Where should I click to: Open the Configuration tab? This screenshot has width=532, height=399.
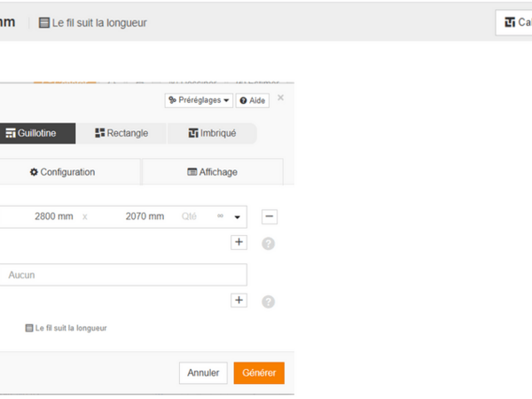[x=62, y=172]
